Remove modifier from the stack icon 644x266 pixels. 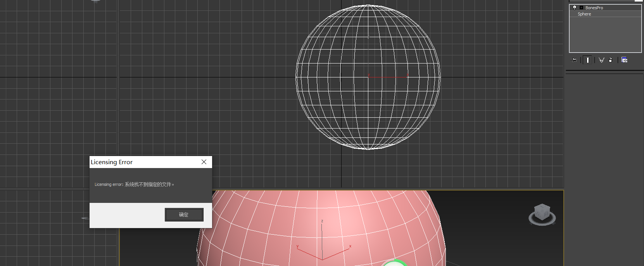(611, 60)
